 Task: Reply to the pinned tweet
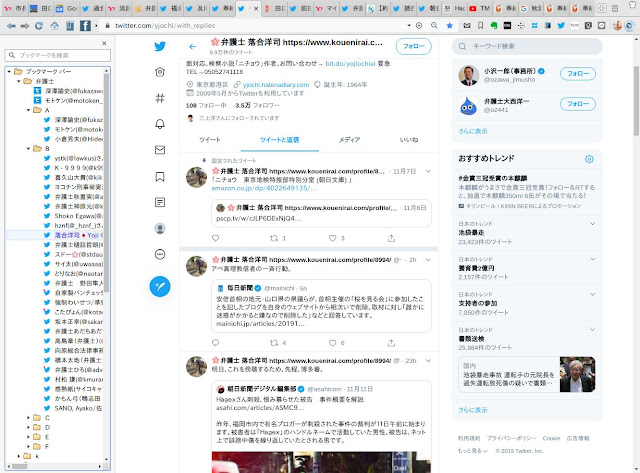click(216, 238)
